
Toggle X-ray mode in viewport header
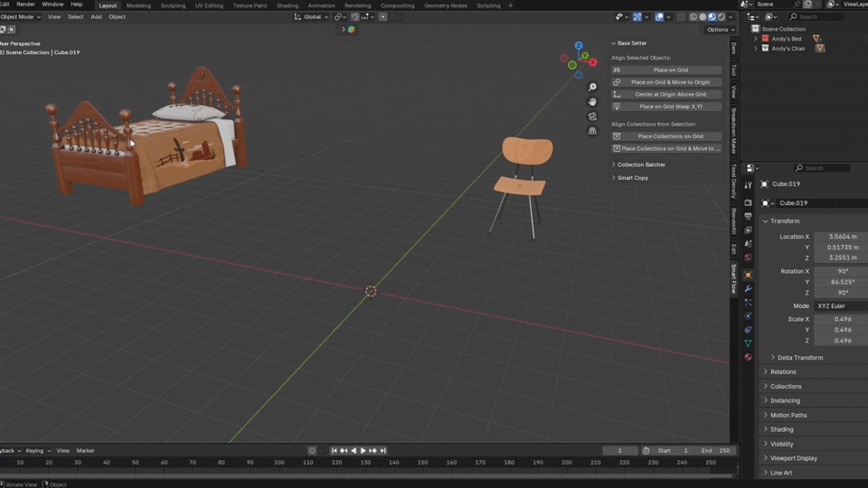click(x=681, y=17)
